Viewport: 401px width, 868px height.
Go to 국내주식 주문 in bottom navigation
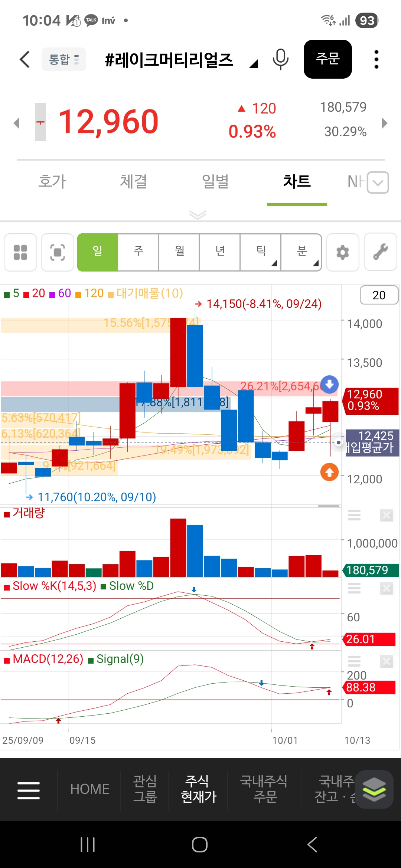264,789
